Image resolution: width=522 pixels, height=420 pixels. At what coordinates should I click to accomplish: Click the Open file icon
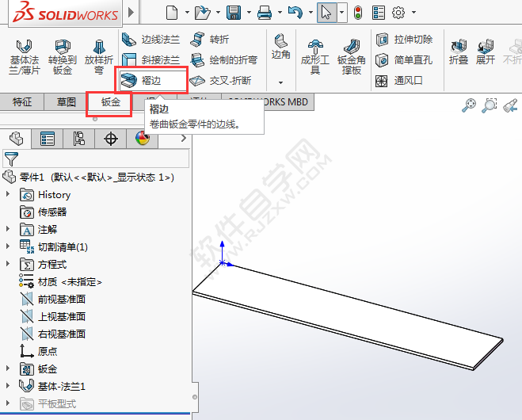[x=203, y=13]
